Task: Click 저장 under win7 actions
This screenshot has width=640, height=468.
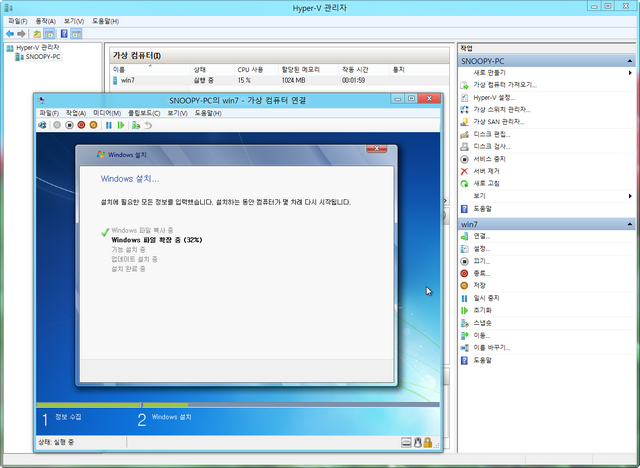Action: [479, 286]
